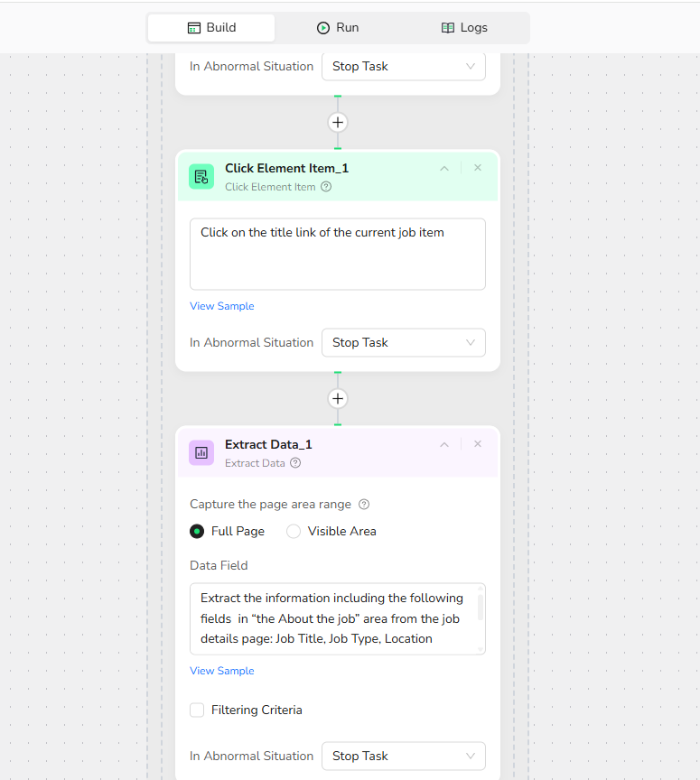Open Abnormal Situation dropdown in Extract Data_1

403,757
